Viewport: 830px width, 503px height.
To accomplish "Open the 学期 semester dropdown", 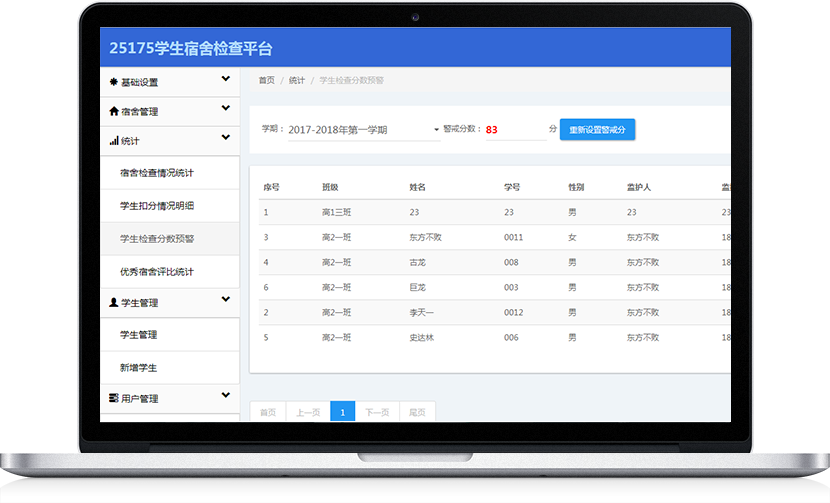I will point(363,130).
